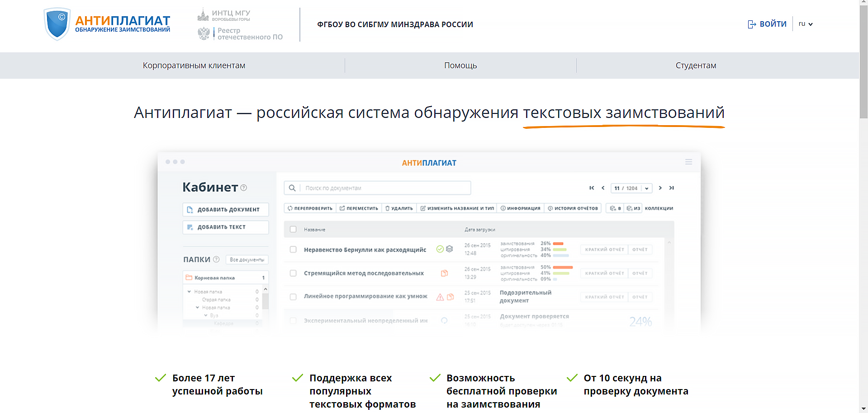Click ФГБОУ ВО СИБГМУ МИНЗДРАВА РОССИИ title
The height and width of the screenshot is (413, 868).
(x=395, y=24)
